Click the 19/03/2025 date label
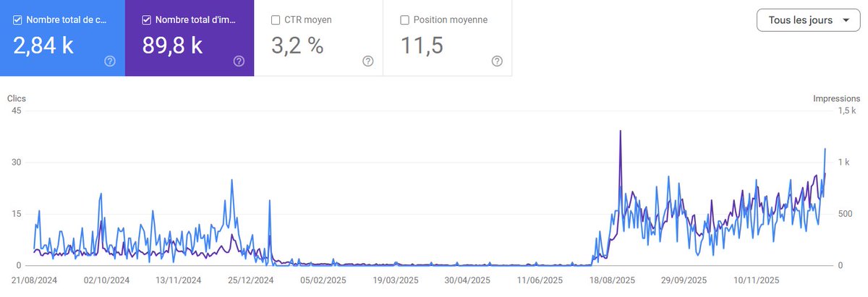This screenshot has height=297, width=868. coord(396,280)
